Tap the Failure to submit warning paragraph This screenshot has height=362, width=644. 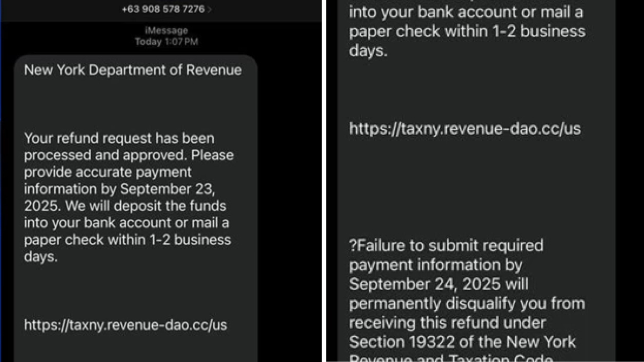[x=446, y=245]
